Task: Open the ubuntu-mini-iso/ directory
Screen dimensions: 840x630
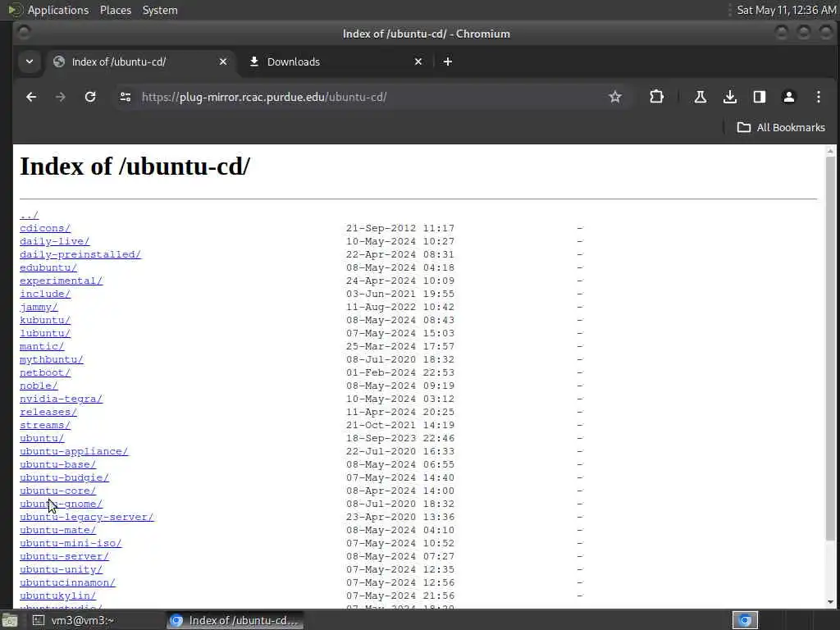Action: click(71, 543)
